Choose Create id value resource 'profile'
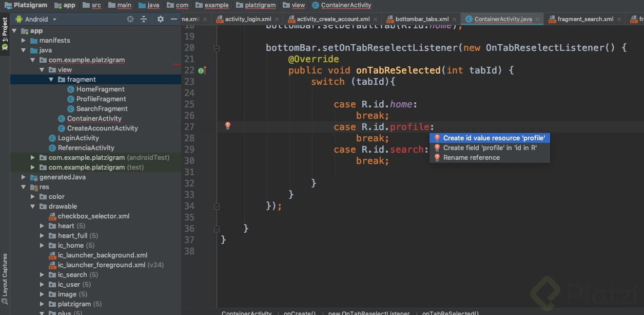This screenshot has width=644, height=315. click(490, 138)
